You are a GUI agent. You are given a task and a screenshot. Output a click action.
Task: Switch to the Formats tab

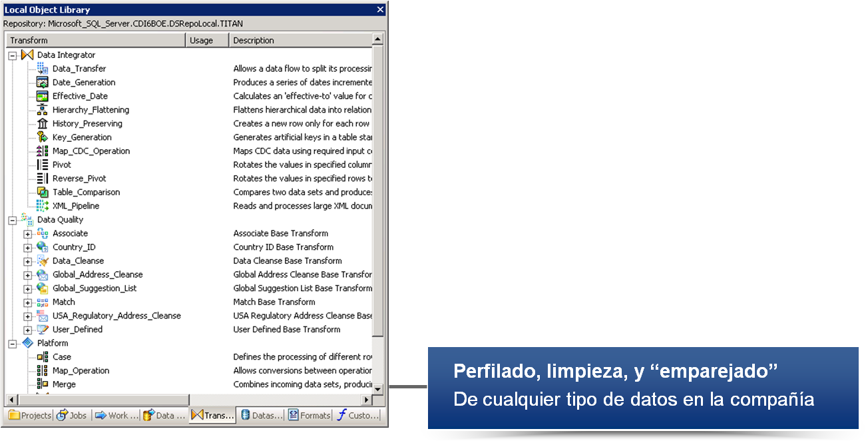310,415
